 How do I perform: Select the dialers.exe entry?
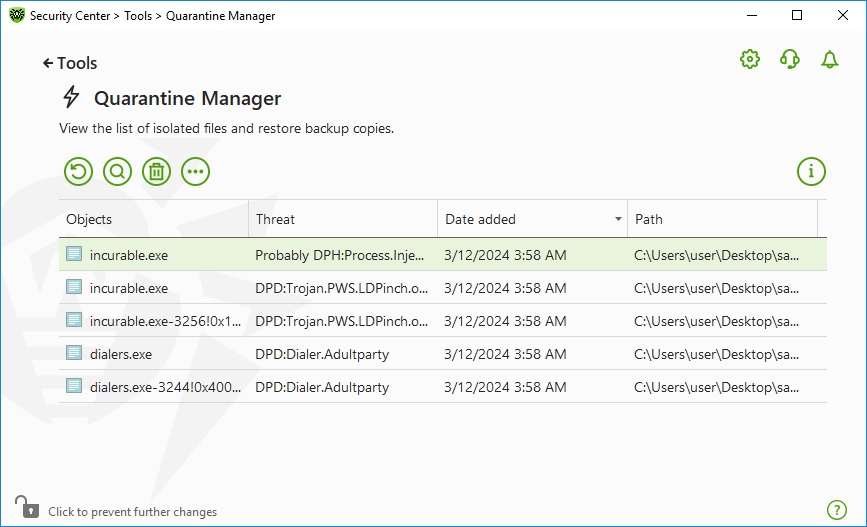tap(443, 354)
